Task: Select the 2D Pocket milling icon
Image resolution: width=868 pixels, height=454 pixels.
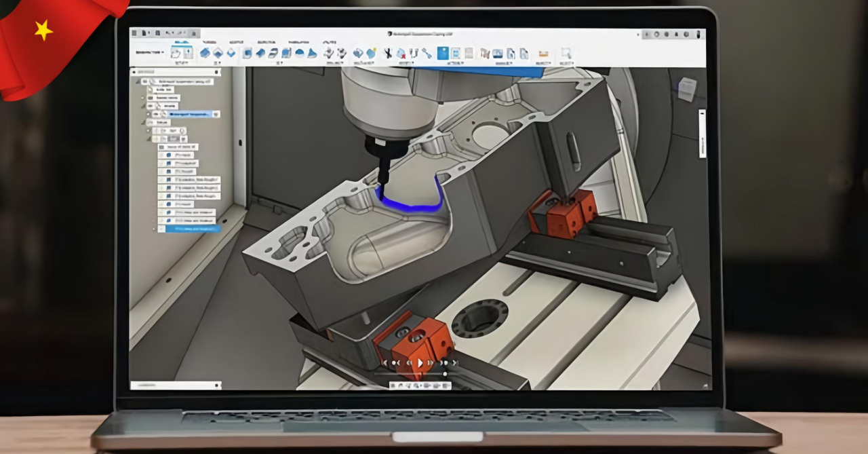Action: coord(217,53)
